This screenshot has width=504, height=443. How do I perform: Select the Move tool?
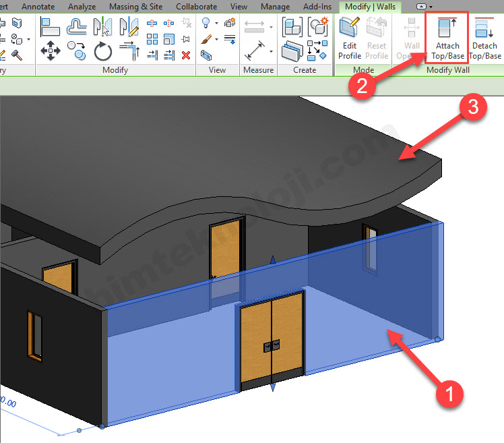pos(51,51)
